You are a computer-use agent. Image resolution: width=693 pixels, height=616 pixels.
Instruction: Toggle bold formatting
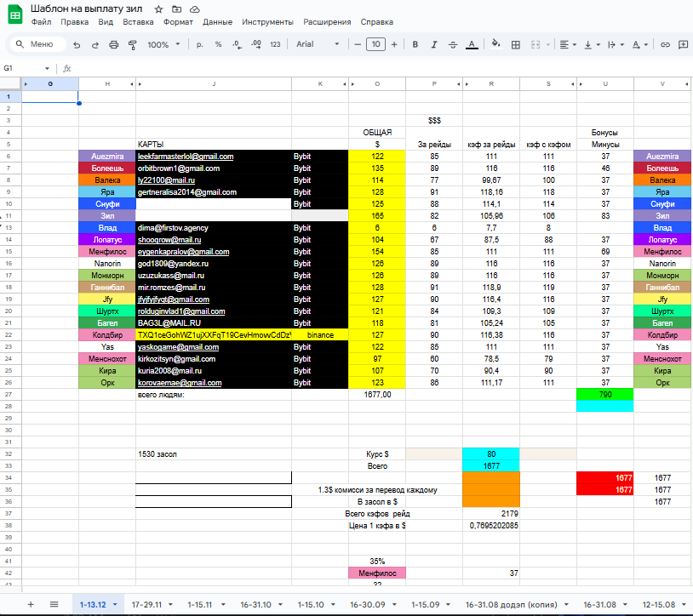[415, 44]
